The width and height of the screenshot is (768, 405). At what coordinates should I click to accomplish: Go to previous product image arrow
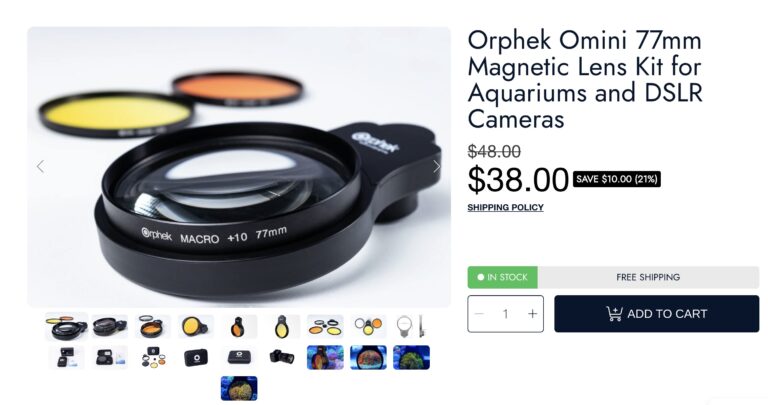pyautogui.click(x=41, y=167)
